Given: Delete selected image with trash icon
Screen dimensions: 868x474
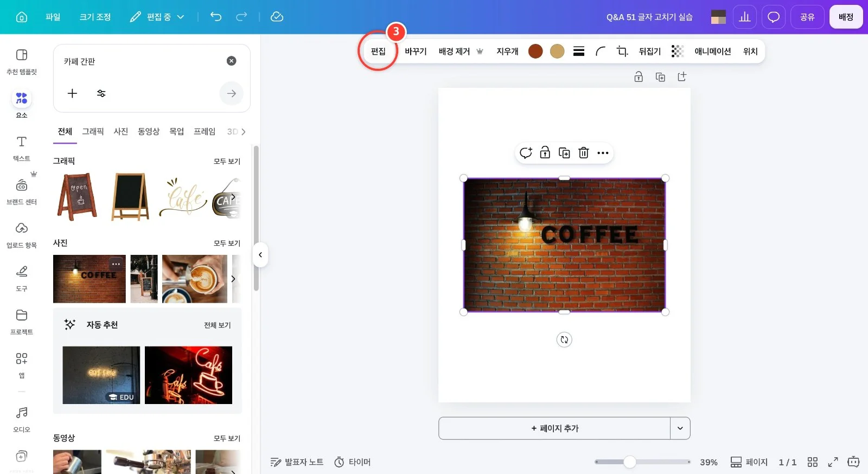Looking at the screenshot, I should click(584, 153).
